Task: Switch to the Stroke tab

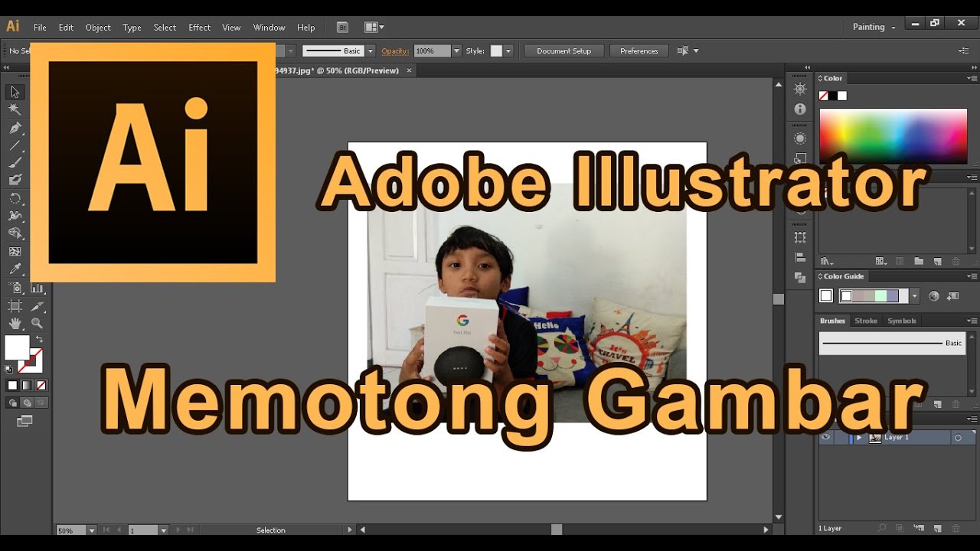Action: click(866, 321)
